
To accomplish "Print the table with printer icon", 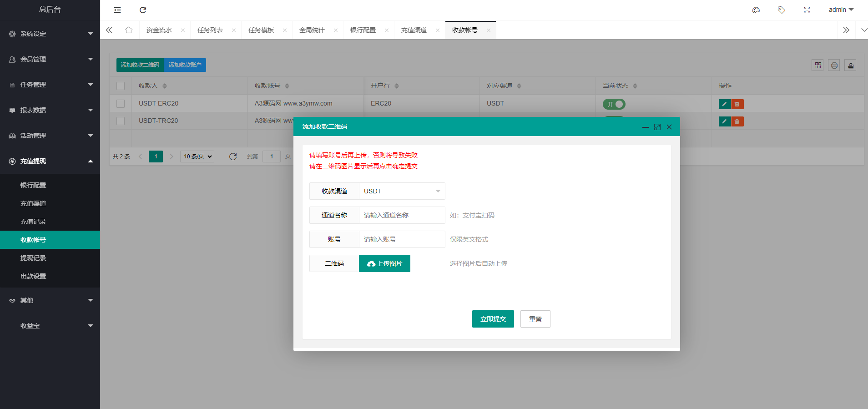I will pos(834,65).
